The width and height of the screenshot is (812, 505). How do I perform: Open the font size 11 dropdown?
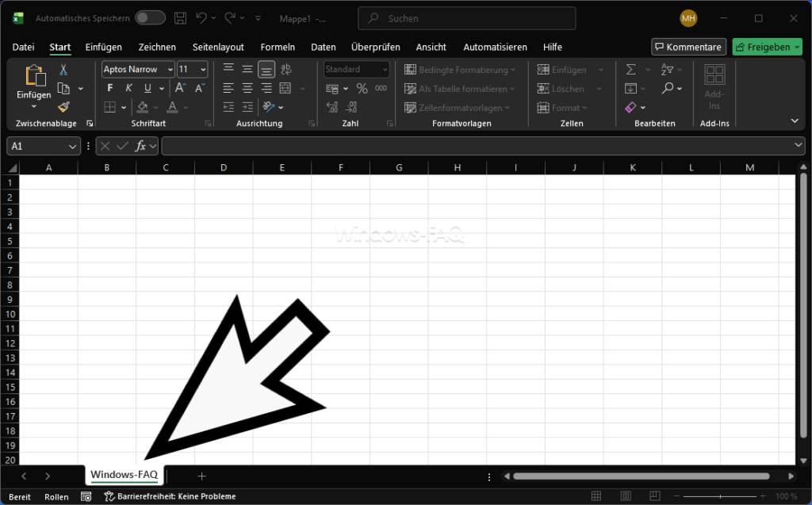coord(203,70)
